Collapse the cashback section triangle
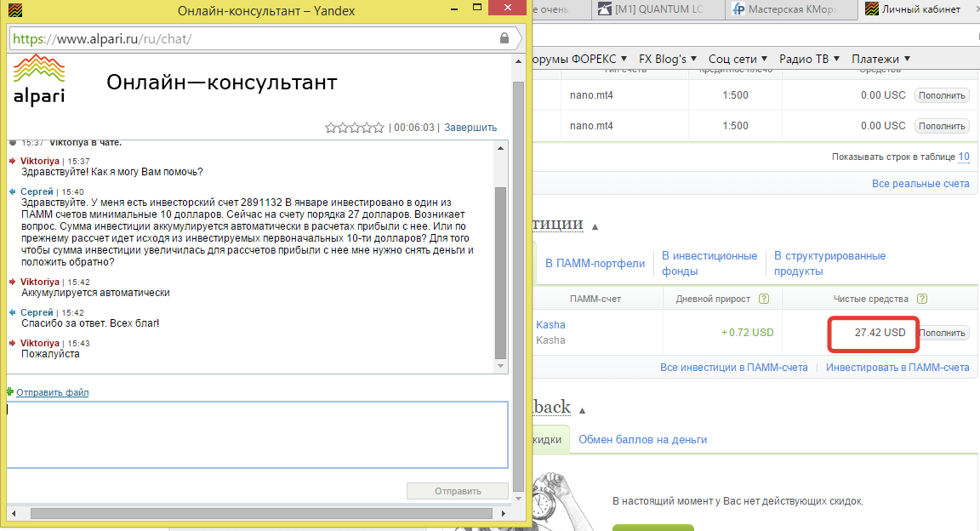 [582, 411]
